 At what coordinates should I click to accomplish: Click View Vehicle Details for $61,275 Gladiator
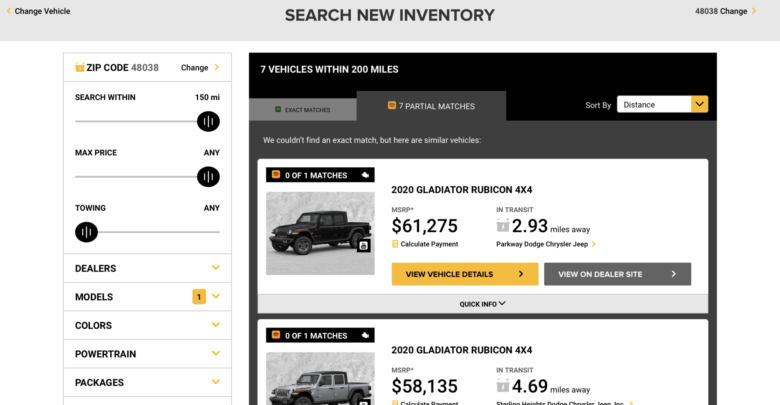465,274
